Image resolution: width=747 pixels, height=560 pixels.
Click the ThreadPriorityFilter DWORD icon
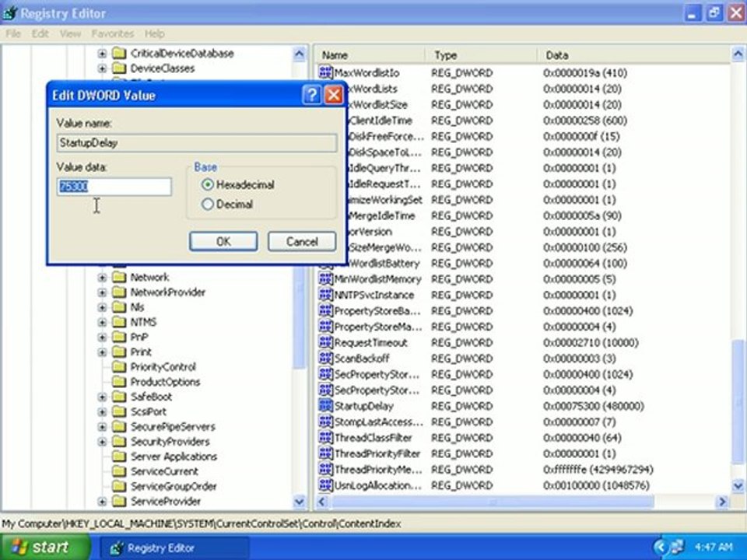pos(325,453)
